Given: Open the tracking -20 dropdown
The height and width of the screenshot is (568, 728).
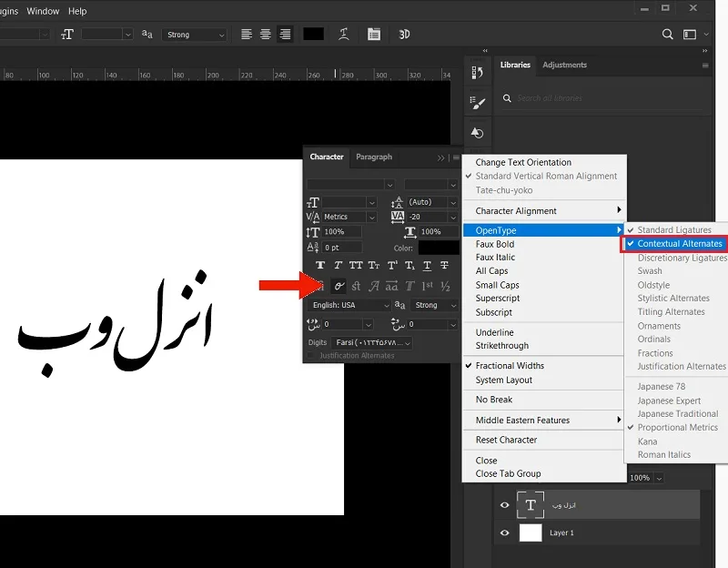Looking at the screenshot, I should 453,217.
